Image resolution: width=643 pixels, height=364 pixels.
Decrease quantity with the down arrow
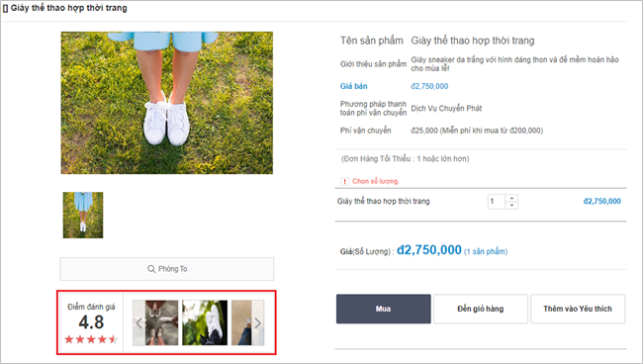pyautogui.click(x=511, y=206)
